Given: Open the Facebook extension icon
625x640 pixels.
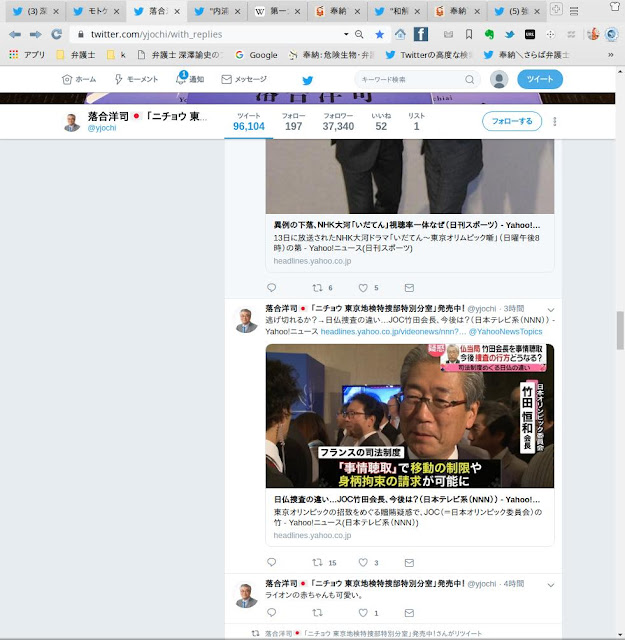Looking at the screenshot, I should click(421, 34).
